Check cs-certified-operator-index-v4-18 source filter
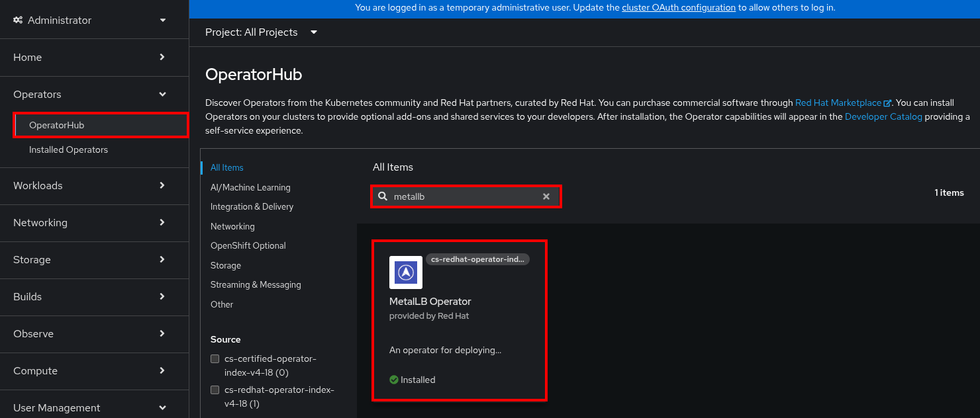Viewport: 980px width, 418px height. [x=215, y=358]
